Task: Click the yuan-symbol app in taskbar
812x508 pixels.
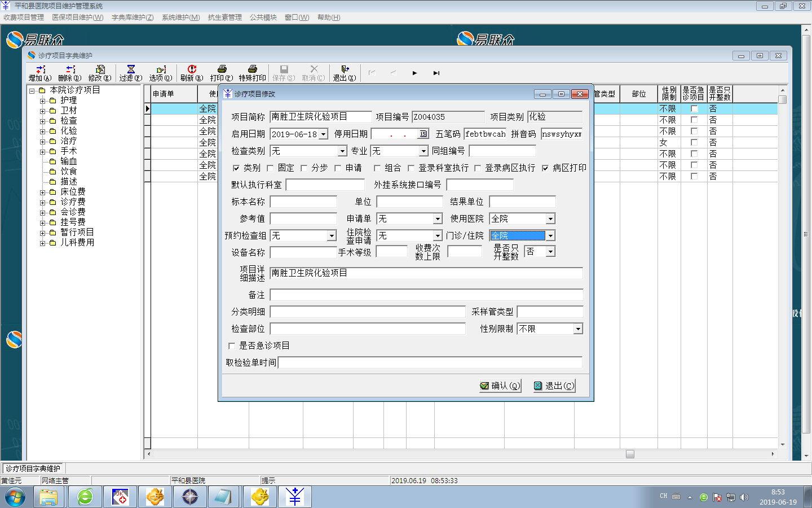Action: point(295,497)
